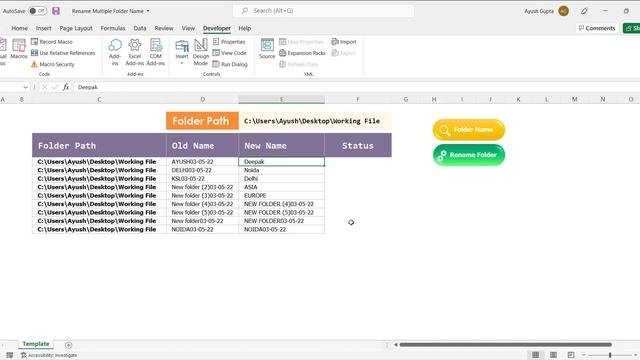Switch to the Insert ribbon tab

click(43, 28)
